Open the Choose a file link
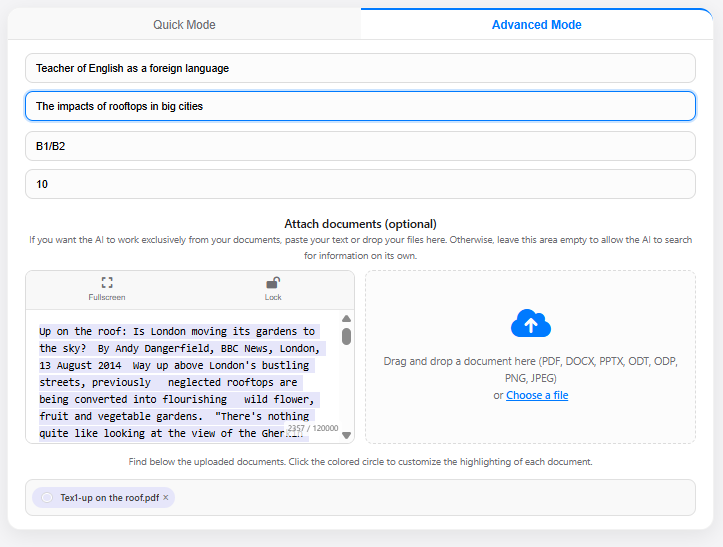Screen dimensions: 723x547 coord(536,396)
